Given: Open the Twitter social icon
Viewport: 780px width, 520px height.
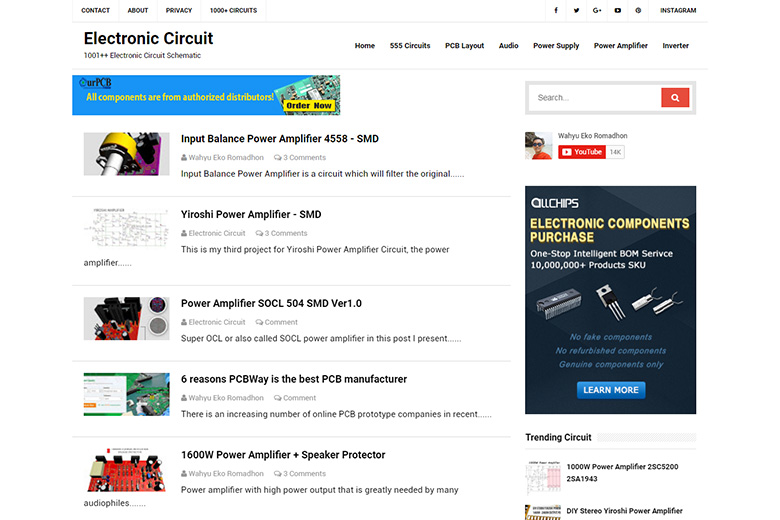Looking at the screenshot, I should pyautogui.click(x=576, y=10).
